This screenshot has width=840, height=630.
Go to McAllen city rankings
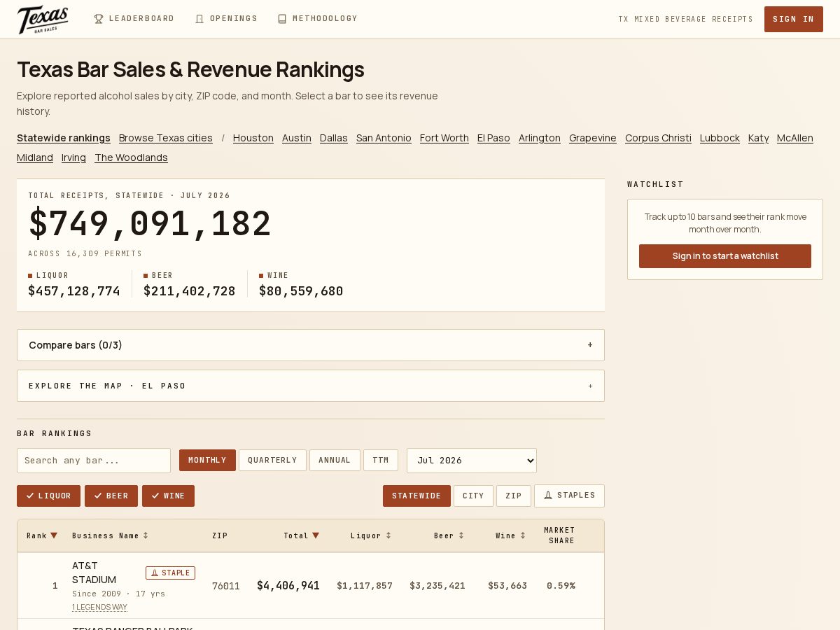[x=795, y=138]
